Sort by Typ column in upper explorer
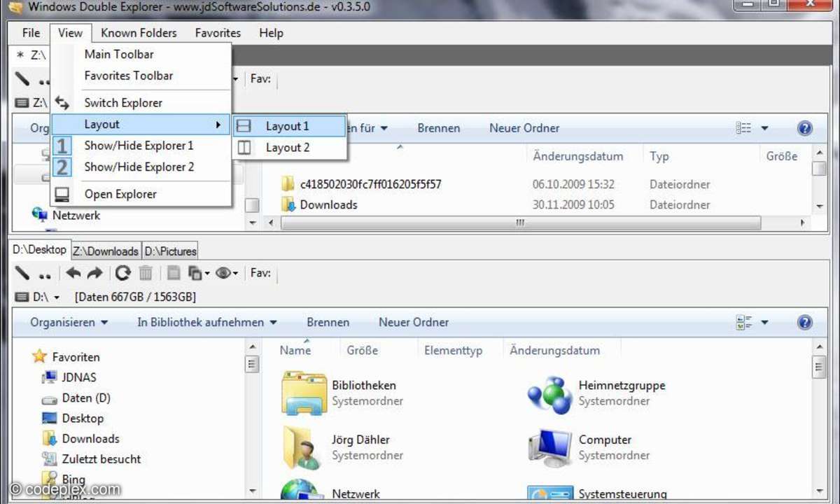Screen dimensions: 840x504 (659, 156)
